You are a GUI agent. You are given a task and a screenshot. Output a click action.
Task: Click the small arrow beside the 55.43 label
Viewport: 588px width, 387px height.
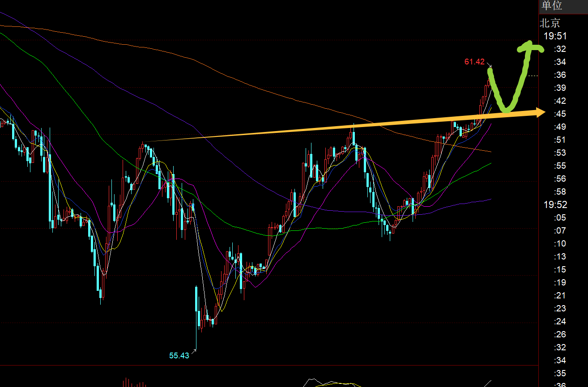[x=194, y=351]
